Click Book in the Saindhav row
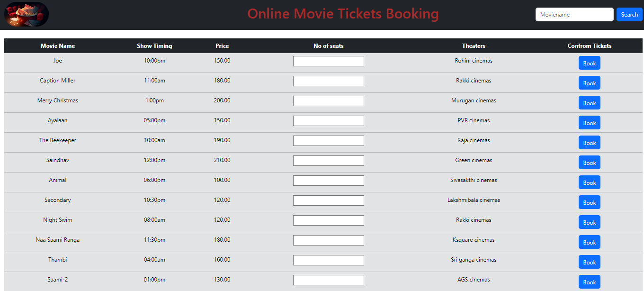 click(x=589, y=163)
